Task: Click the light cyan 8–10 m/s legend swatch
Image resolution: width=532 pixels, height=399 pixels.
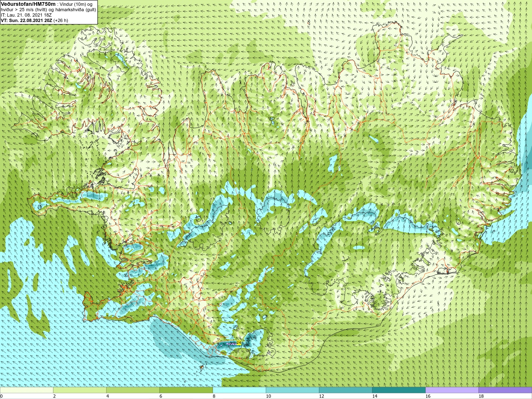Action: click(239, 390)
